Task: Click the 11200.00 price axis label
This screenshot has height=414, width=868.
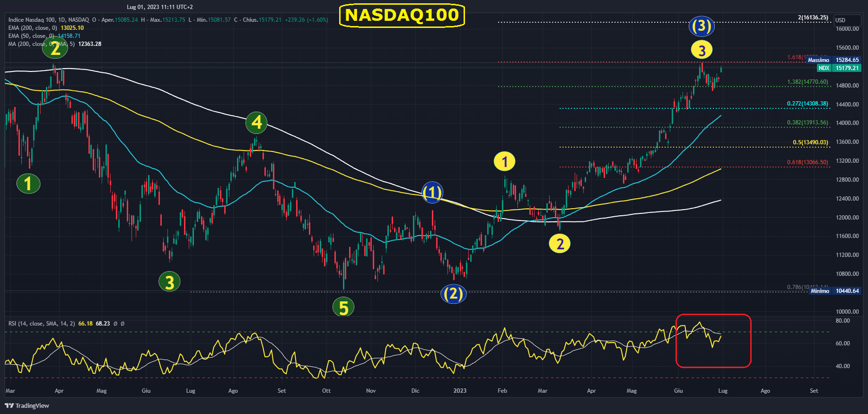Action: (x=847, y=255)
